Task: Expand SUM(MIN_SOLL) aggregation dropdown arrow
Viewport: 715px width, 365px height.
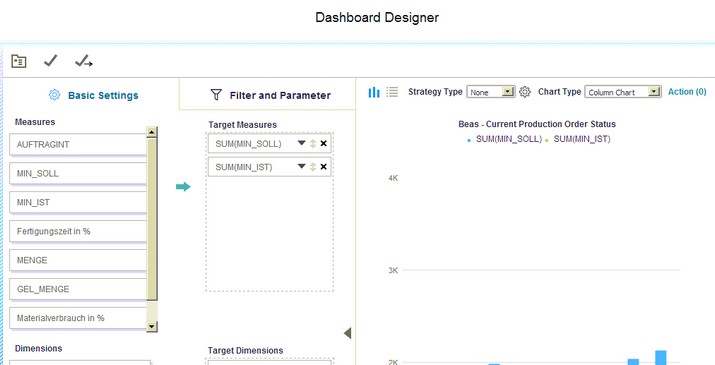Action: pos(301,143)
